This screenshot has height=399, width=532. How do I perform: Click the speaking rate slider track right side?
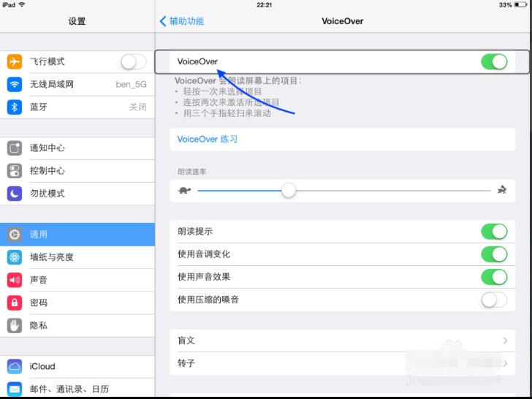tap(394, 191)
